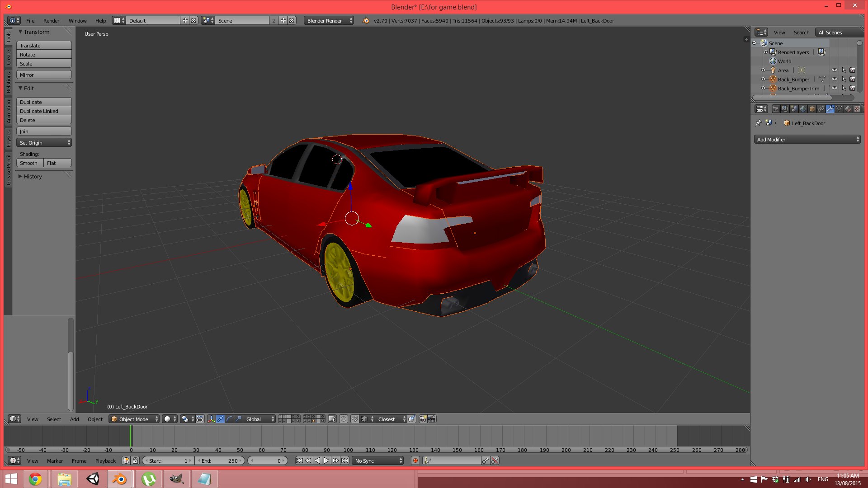Open the Blender Render engine dropdown
868x488 pixels.
point(329,21)
